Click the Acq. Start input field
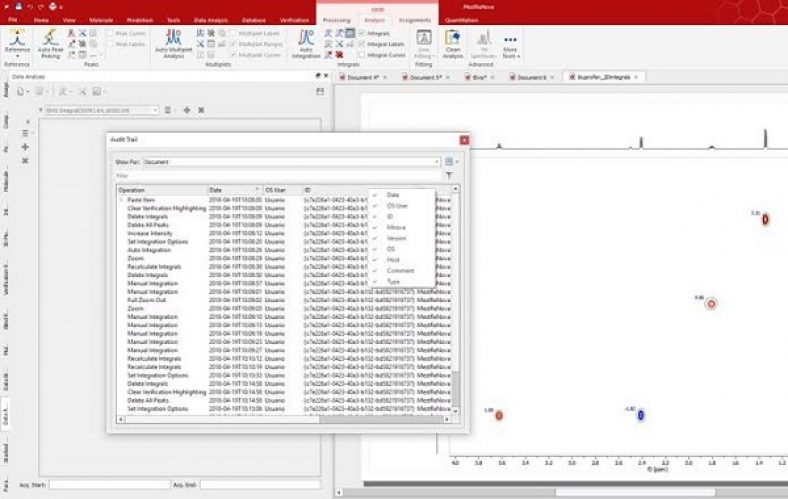The image size is (788, 499). 110,485
